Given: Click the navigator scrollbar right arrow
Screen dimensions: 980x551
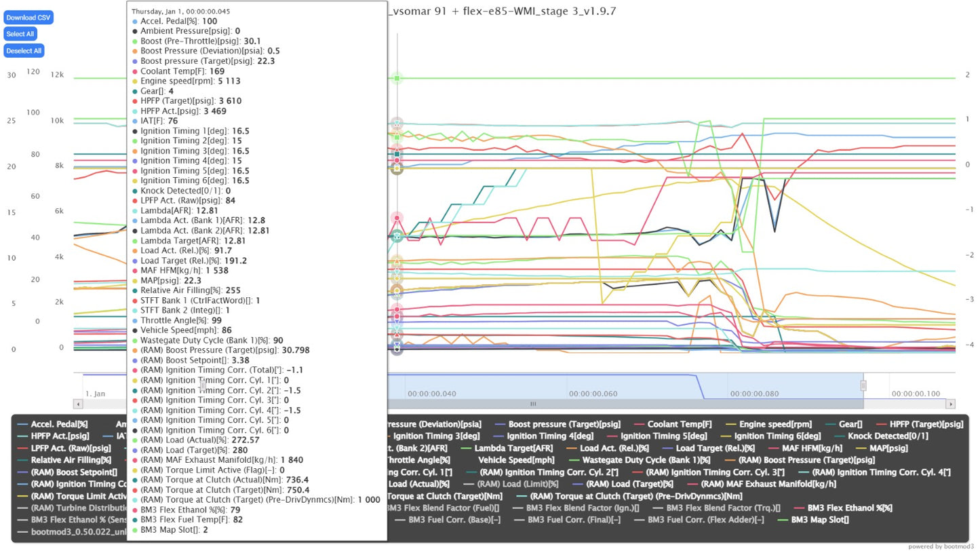Looking at the screenshot, I should click(949, 404).
